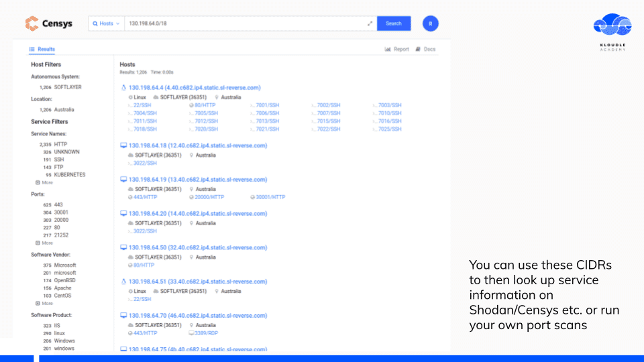Click the Censys logo

point(49,23)
